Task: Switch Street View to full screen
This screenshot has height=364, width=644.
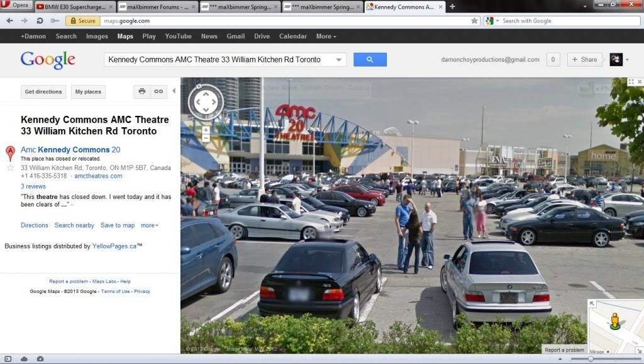Action: point(631,82)
